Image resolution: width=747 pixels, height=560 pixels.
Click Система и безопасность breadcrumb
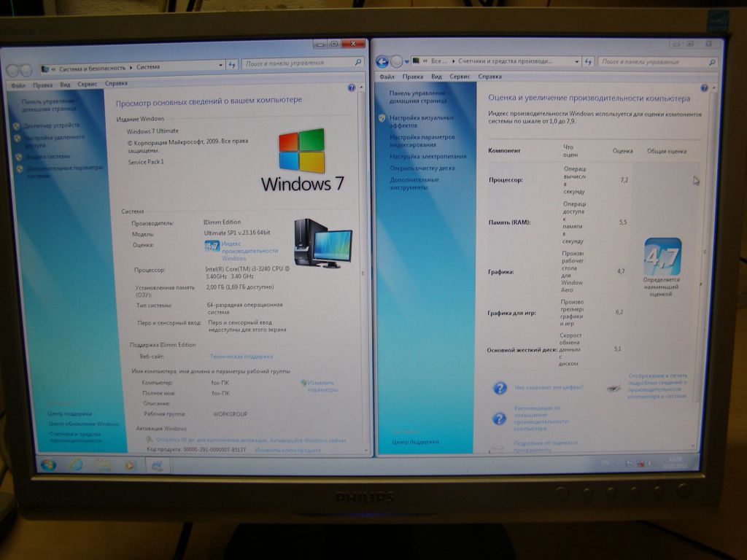pos(92,69)
